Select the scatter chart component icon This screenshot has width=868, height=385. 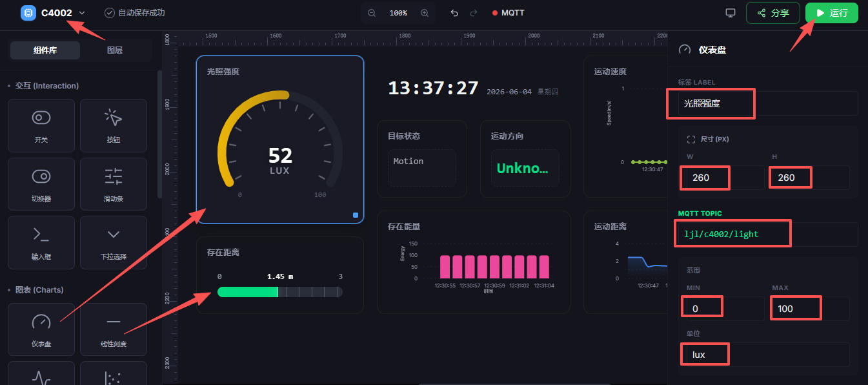pos(114,377)
